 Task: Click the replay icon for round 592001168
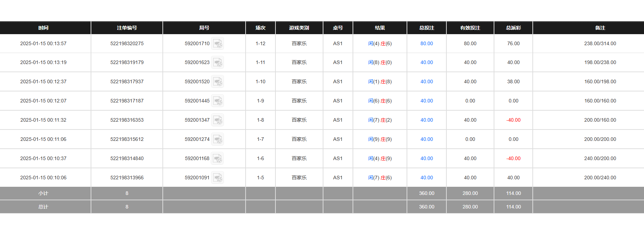click(x=218, y=159)
